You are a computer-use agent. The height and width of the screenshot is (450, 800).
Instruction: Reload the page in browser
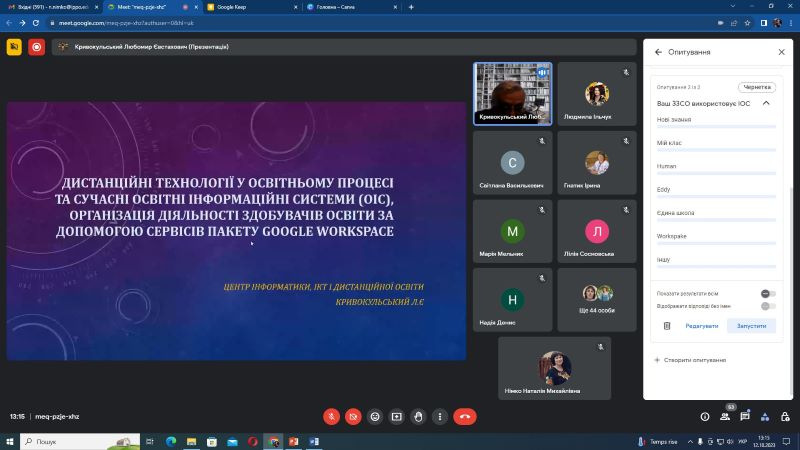[x=36, y=23]
